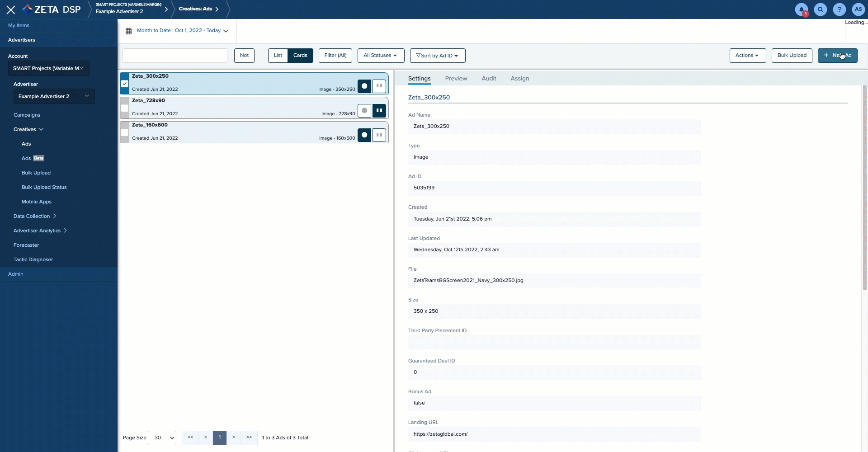Close the sidebar with the X icon
The width and height of the screenshot is (868, 452).
[x=11, y=9]
